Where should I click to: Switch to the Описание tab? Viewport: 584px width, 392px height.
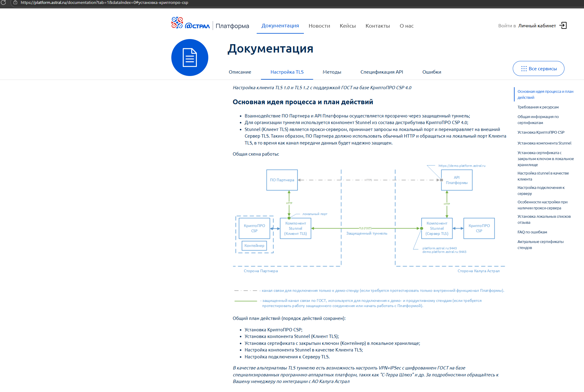point(240,72)
